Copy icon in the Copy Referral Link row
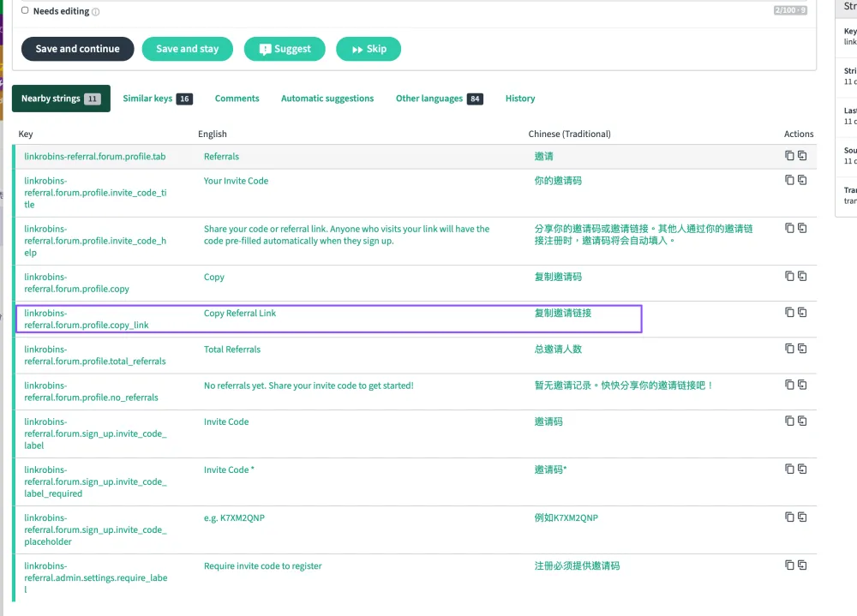857x616 pixels. click(789, 312)
